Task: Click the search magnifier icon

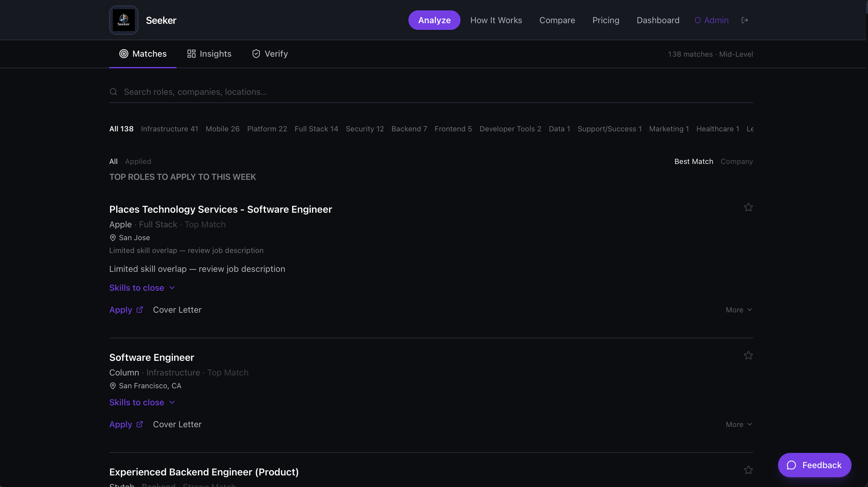Action: (113, 92)
